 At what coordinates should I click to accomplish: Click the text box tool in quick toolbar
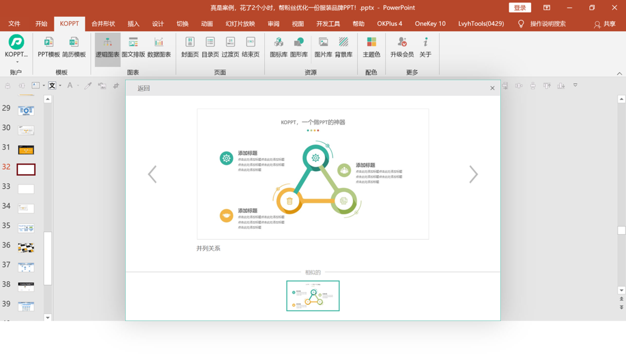pos(36,86)
